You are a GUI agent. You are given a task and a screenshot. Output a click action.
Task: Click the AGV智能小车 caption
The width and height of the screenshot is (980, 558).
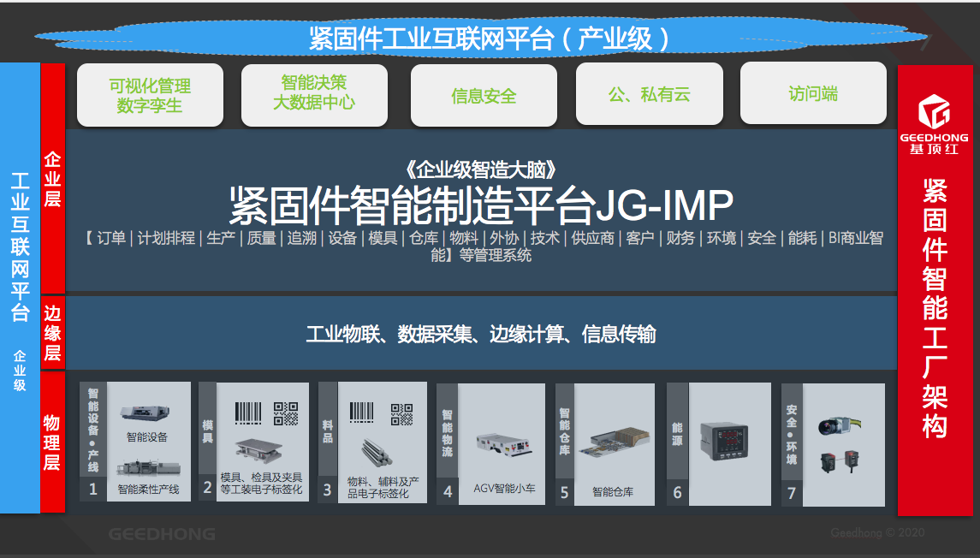tap(504, 489)
